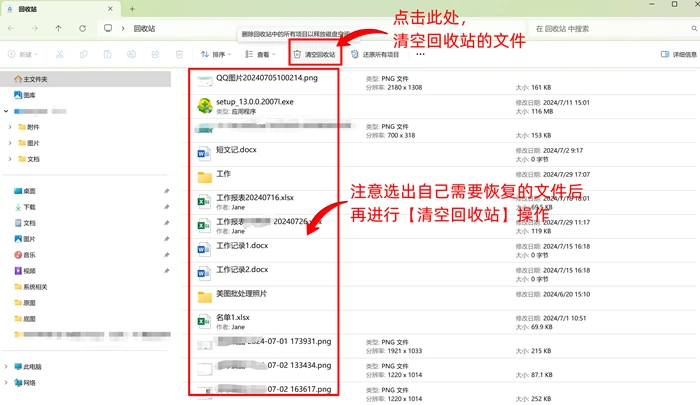Open the New (新建) dropdown

(x=23, y=54)
